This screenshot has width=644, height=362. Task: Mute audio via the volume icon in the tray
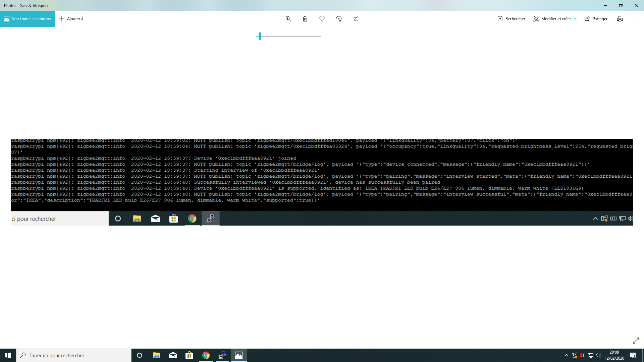point(598,355)
